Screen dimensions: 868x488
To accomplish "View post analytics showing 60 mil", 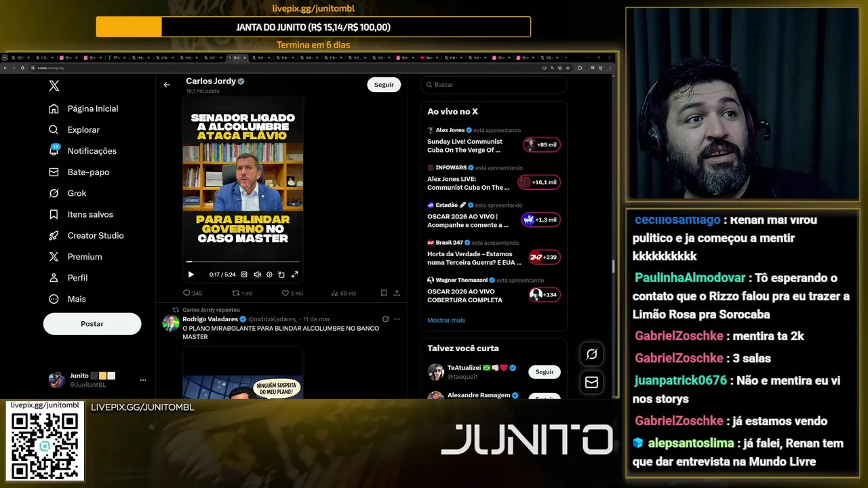I will tap(343, 293).
